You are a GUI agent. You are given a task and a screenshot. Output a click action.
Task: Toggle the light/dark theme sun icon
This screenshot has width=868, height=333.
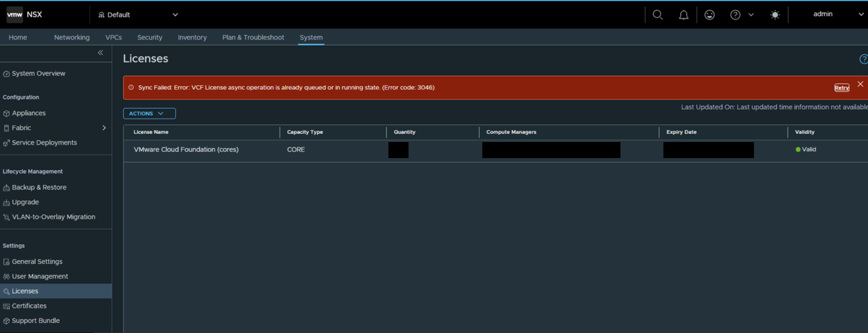click(775, 15)
